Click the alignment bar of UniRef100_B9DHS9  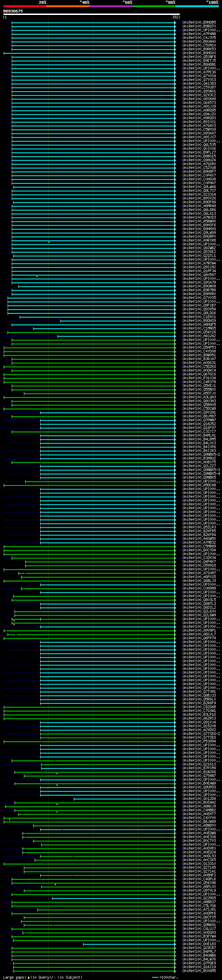click(118, 321)
